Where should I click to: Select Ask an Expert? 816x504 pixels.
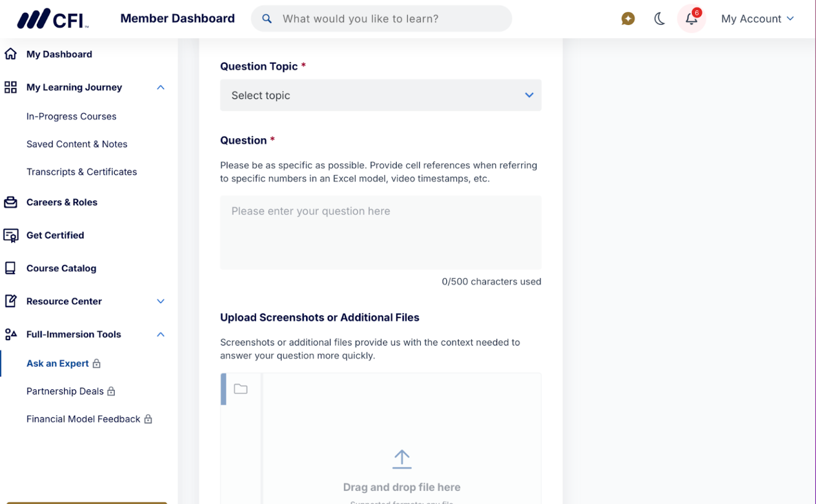click(x=57, y=364)
